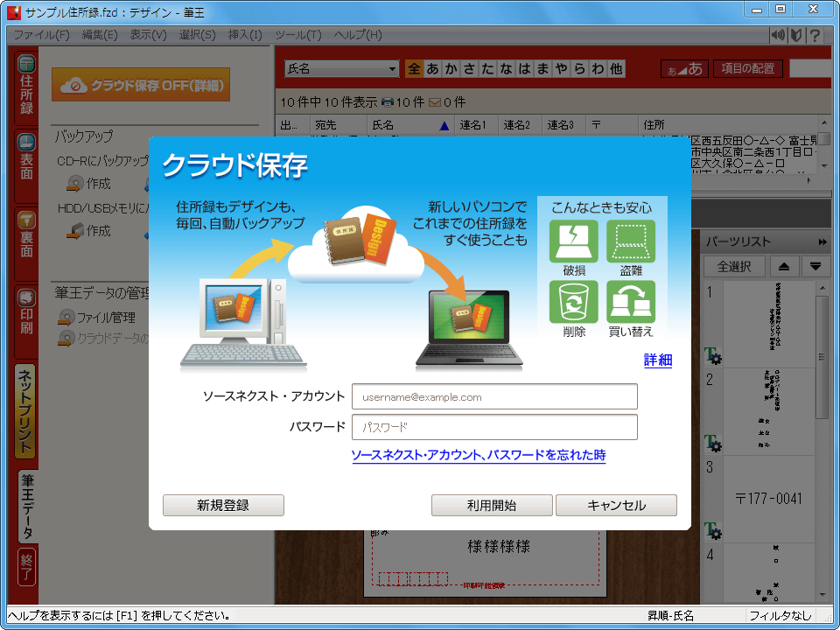Click text settings gear icon for part 1
This screenshot has width=840, height=630.
pyautogui.click(x=713, y=356)
